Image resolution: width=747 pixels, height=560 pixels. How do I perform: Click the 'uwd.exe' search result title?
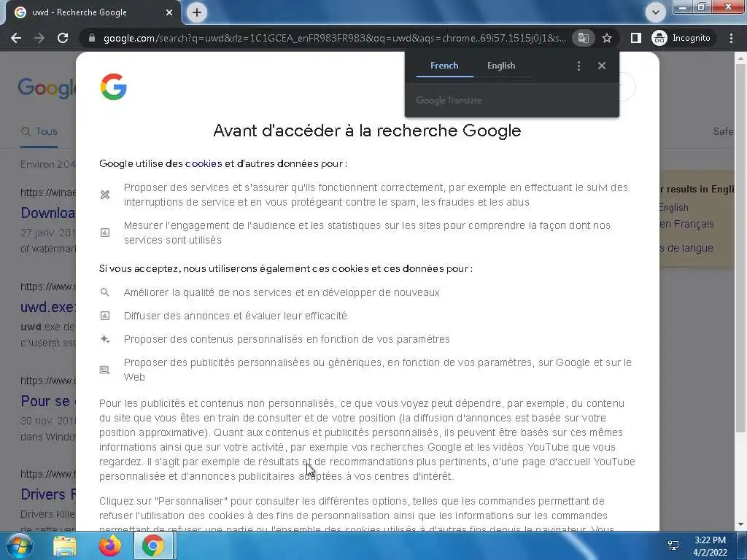47,307
